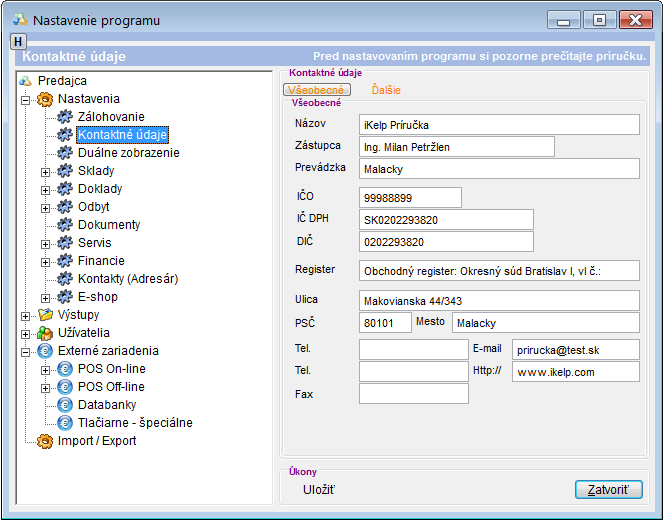Expand the Sklady tree node
663x520 pixels.
(45, 171)
